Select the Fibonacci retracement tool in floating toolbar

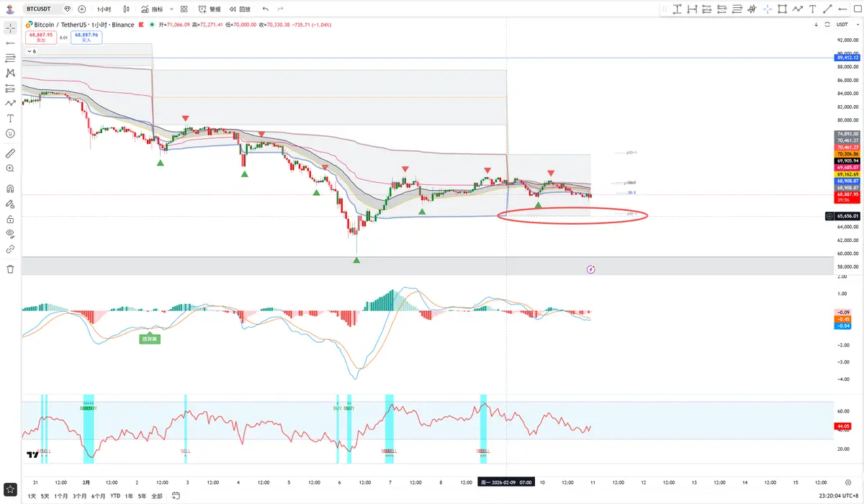pyautogui.click(x=737, y=9)
